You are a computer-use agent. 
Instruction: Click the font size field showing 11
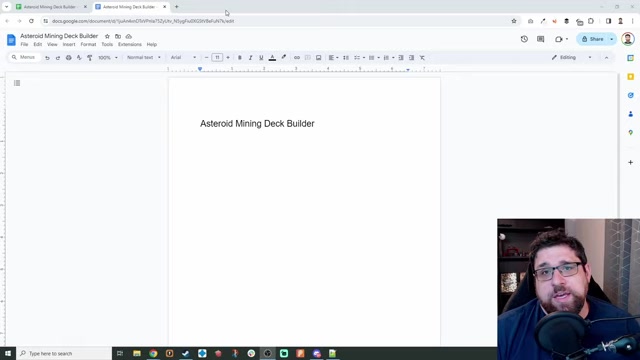(x=217, y=58)
